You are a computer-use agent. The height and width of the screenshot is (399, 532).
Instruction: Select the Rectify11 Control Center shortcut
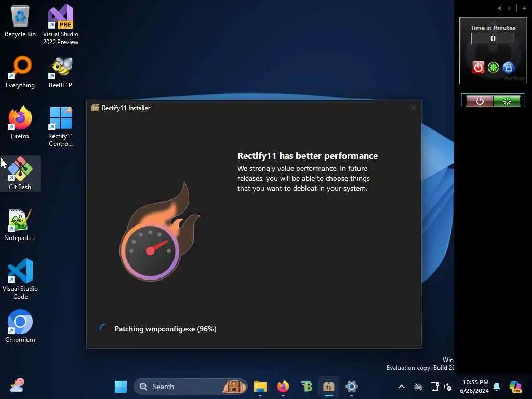61,127
